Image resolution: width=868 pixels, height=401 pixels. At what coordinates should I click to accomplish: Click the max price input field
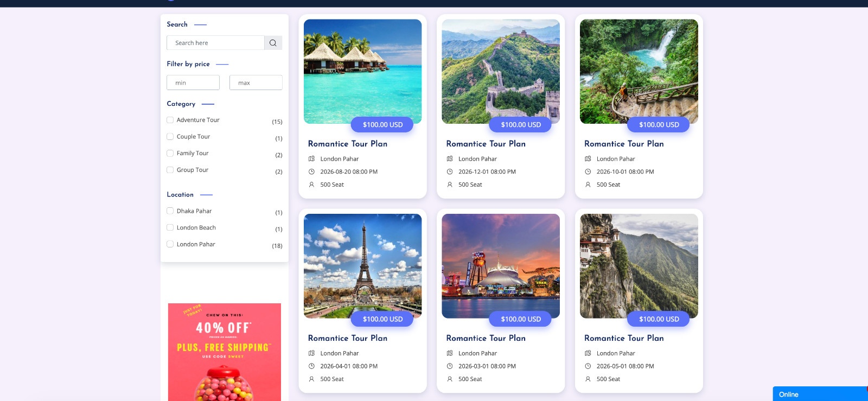[256, 82]
